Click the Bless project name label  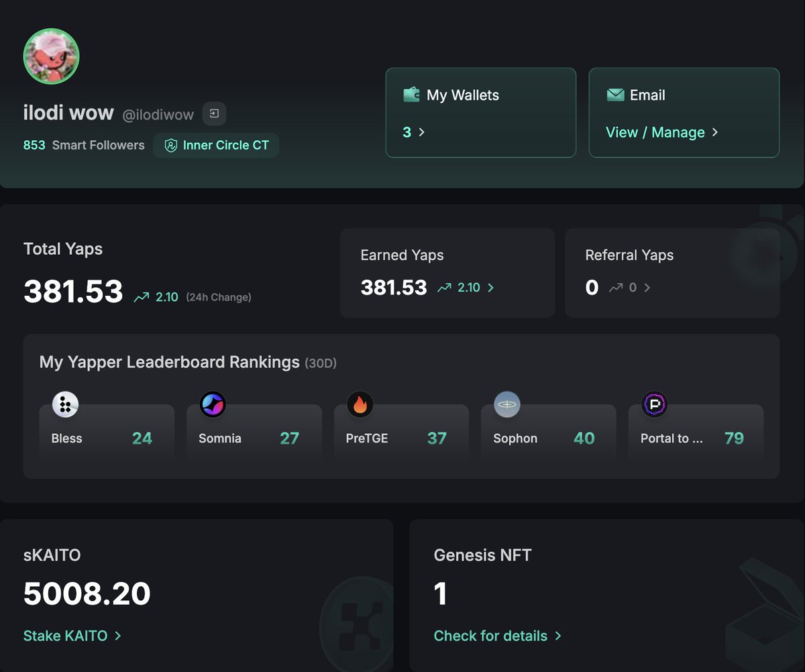[66, 439]
